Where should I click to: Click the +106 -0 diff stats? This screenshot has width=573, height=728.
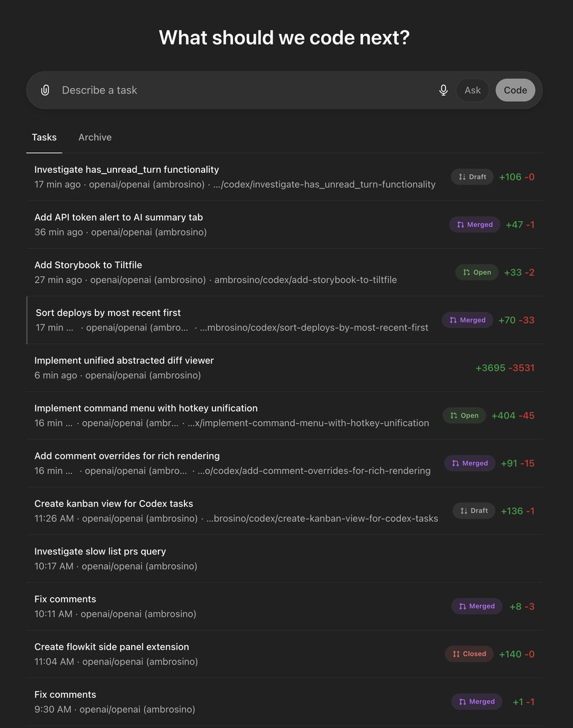(x=517, y=177)
